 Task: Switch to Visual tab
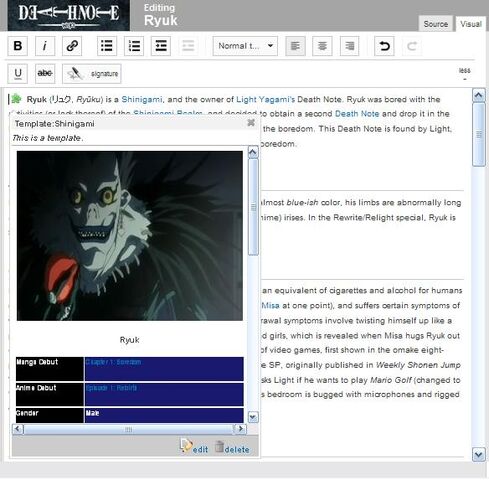point(471,24)
